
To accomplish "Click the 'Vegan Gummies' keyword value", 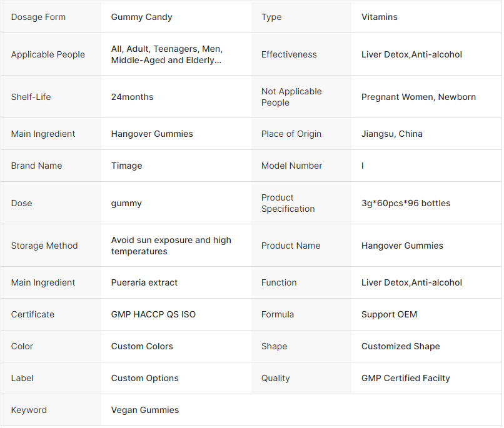I will 144,410.
